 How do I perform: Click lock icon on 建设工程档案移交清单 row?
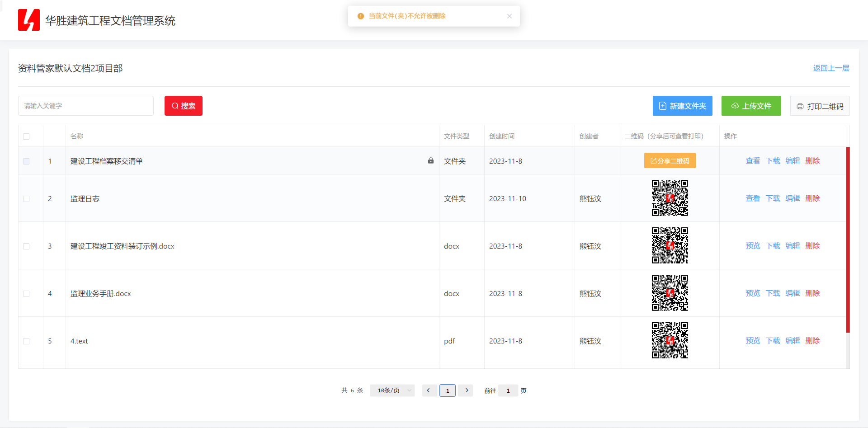point(431,160)
